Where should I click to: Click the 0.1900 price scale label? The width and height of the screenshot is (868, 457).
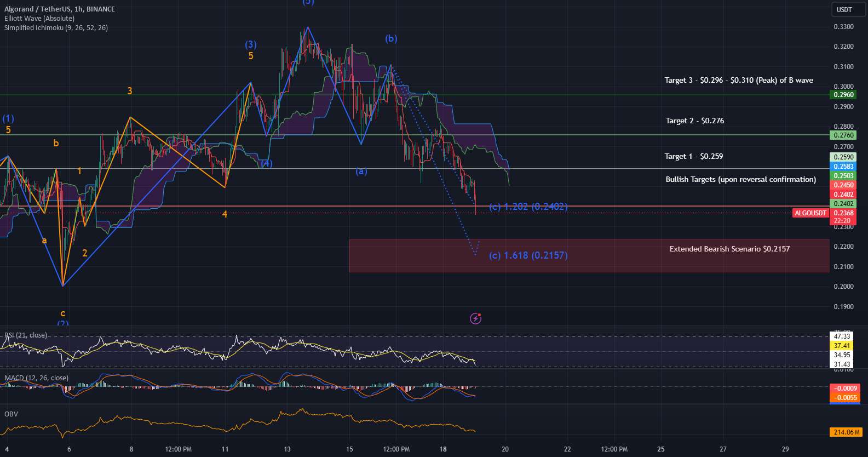(843, 307)
